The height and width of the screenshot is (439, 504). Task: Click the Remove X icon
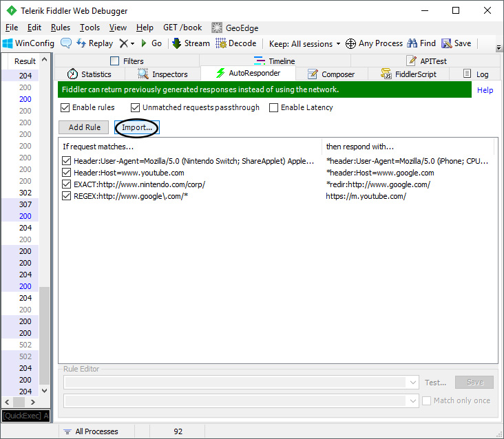tap(124, 43)
